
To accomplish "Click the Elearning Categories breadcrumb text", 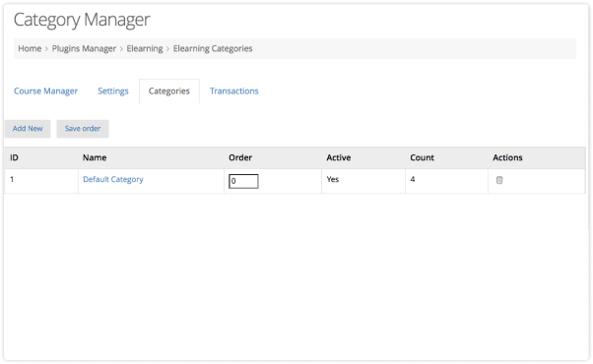I will pyautogui.click(x=213, y=49).
